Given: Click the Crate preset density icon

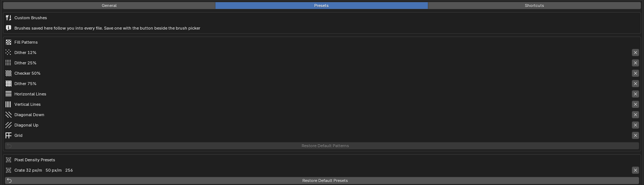Looking at the screenshot, I should click(9, 170).
